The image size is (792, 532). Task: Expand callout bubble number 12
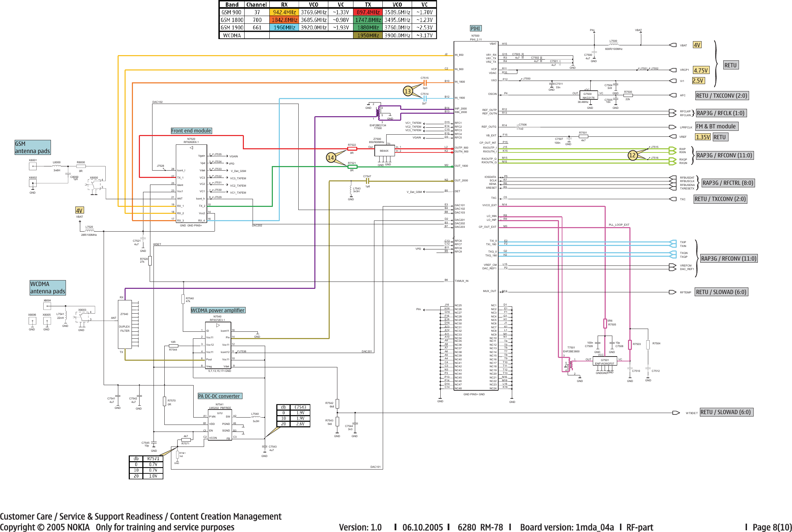(x=633, y=155)
